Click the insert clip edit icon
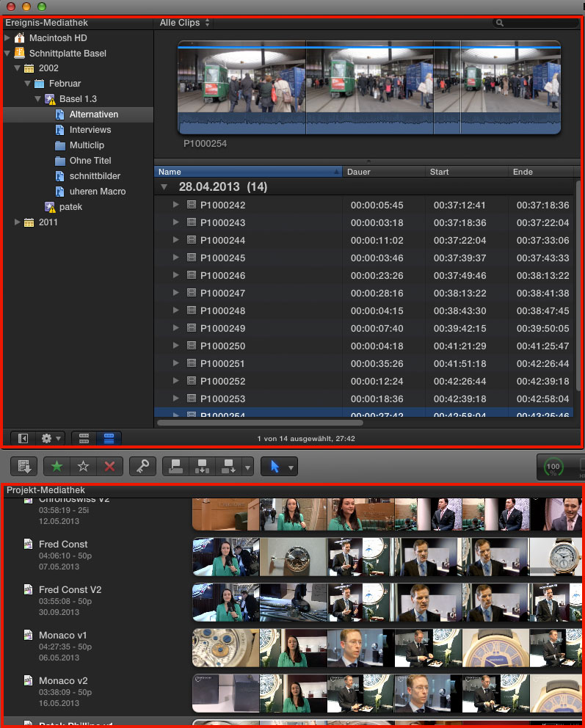This screenshot has height=728, width=585. coord(201,466)
